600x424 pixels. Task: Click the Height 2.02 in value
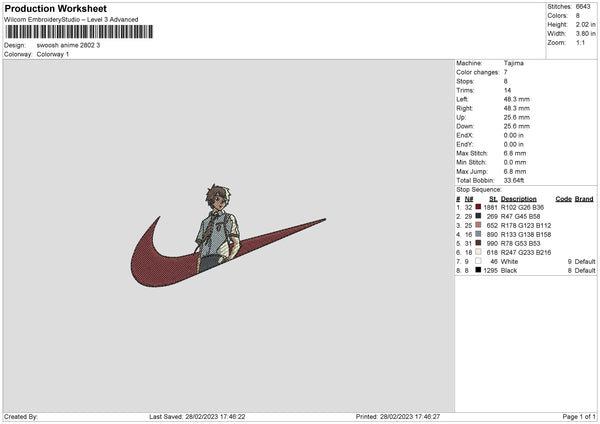(x=585, y=24)
